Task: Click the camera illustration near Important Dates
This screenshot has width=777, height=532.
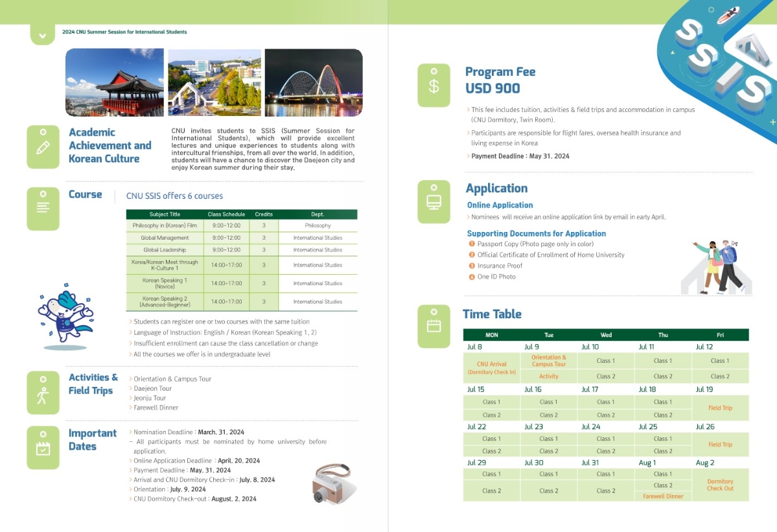Action: (335, 483)
